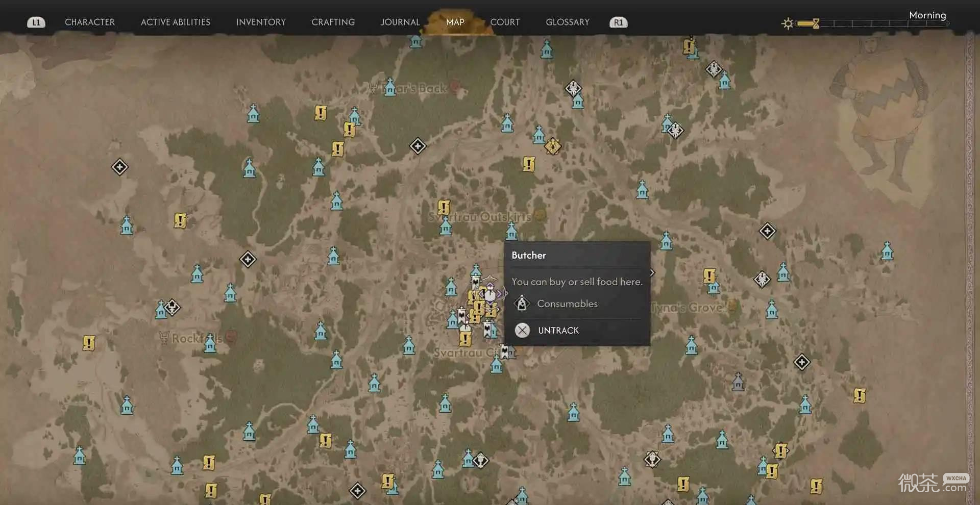Click the R1 next-tab button
Viewport: 980px width, 505px height.
tap(619, 22)
